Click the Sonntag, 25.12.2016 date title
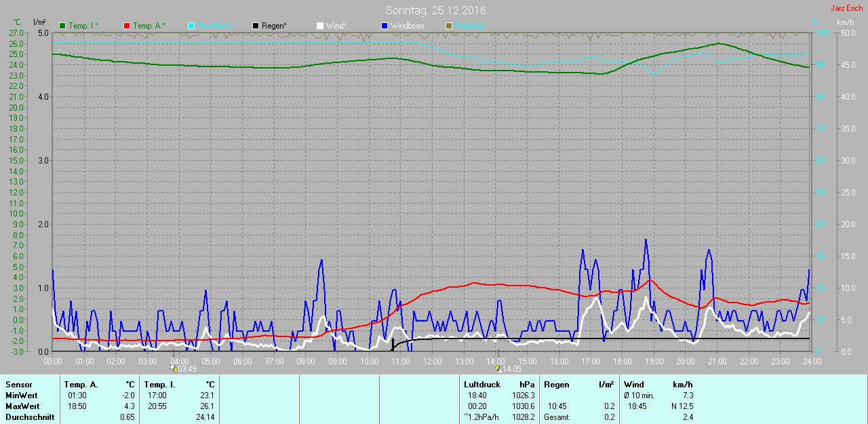 click(435, 10)
